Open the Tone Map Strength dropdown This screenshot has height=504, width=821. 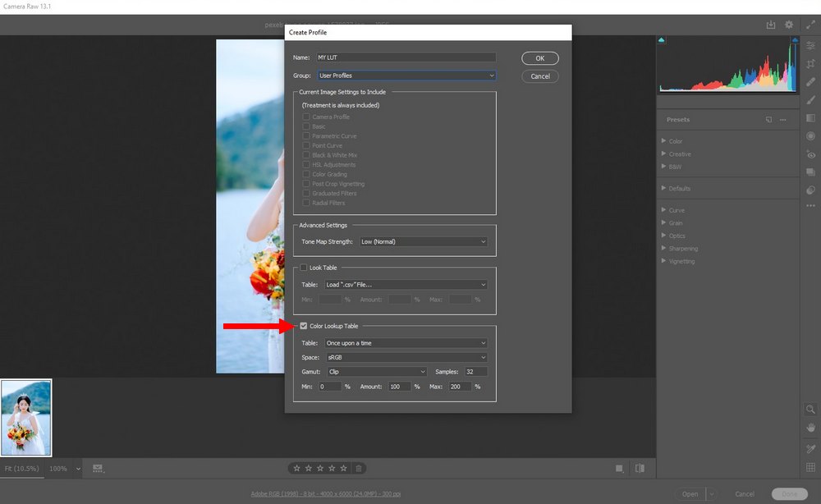[424, 242]
